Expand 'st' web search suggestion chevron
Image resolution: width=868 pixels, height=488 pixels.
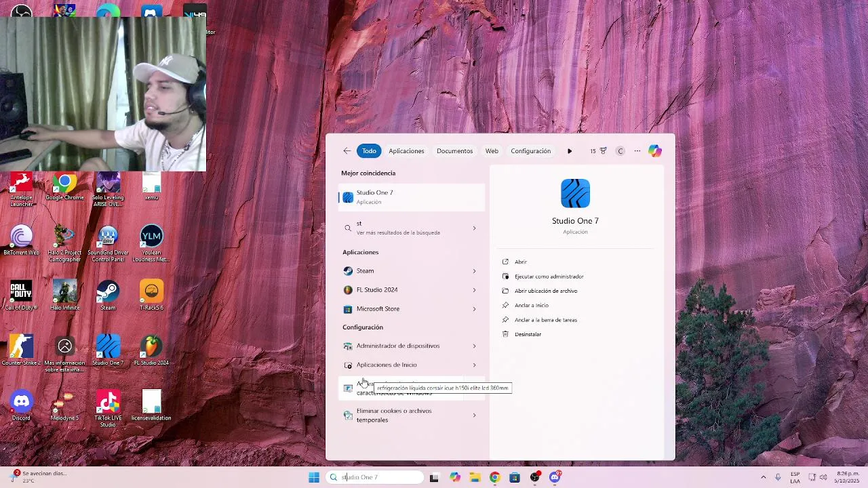pyautogui.click(x=474, y=228)
